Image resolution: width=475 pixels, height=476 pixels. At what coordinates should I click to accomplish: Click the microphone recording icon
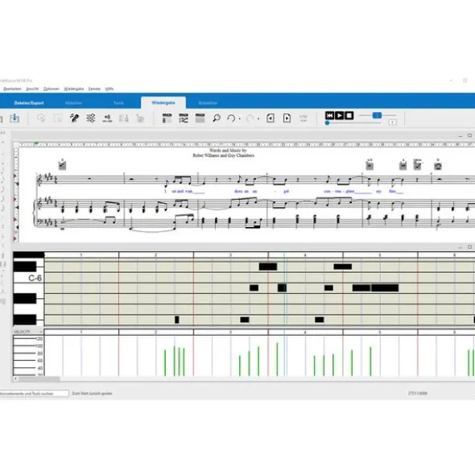pyautogui.click(x=74, y=118)
